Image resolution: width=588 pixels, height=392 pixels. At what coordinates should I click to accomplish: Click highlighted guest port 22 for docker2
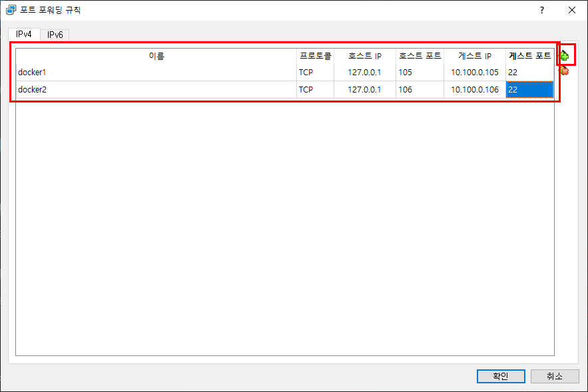pos(529,90)
